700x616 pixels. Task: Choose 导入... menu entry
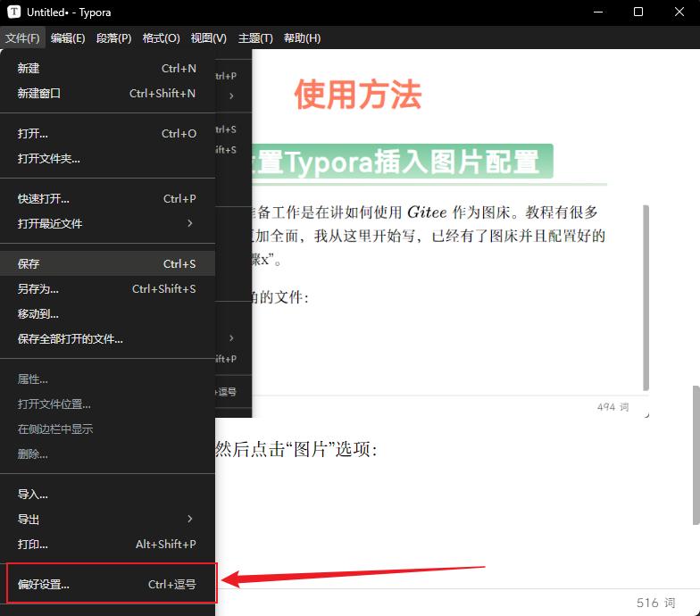[x=107, y=495]
